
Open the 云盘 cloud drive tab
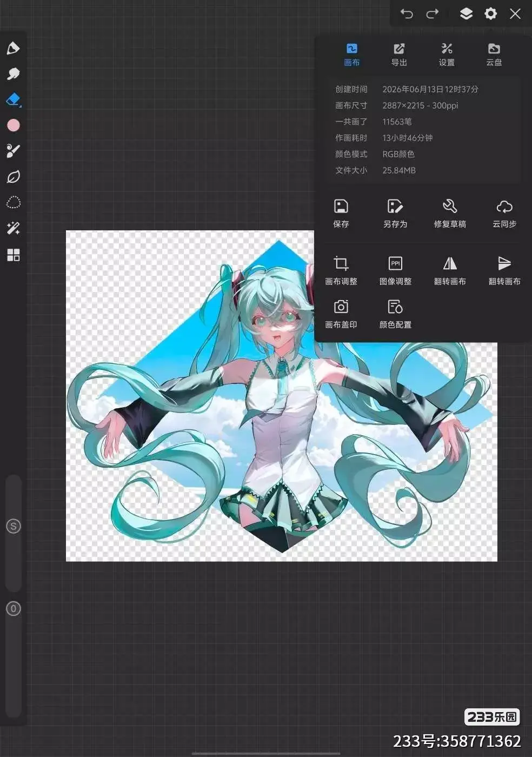click(494, 55)
